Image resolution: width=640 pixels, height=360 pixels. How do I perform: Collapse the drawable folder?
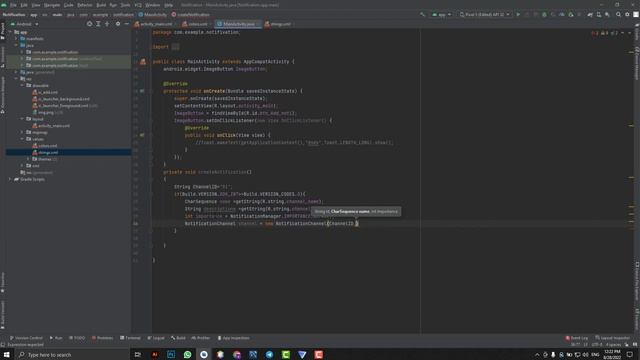coord(22,85)
